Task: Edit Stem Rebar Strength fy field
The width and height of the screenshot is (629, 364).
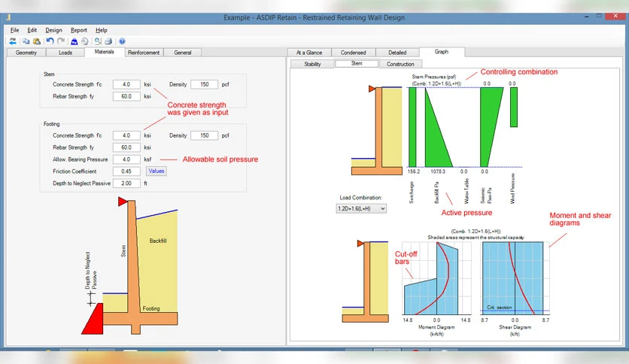Action: pyautogui.click(x=126, y=96)
